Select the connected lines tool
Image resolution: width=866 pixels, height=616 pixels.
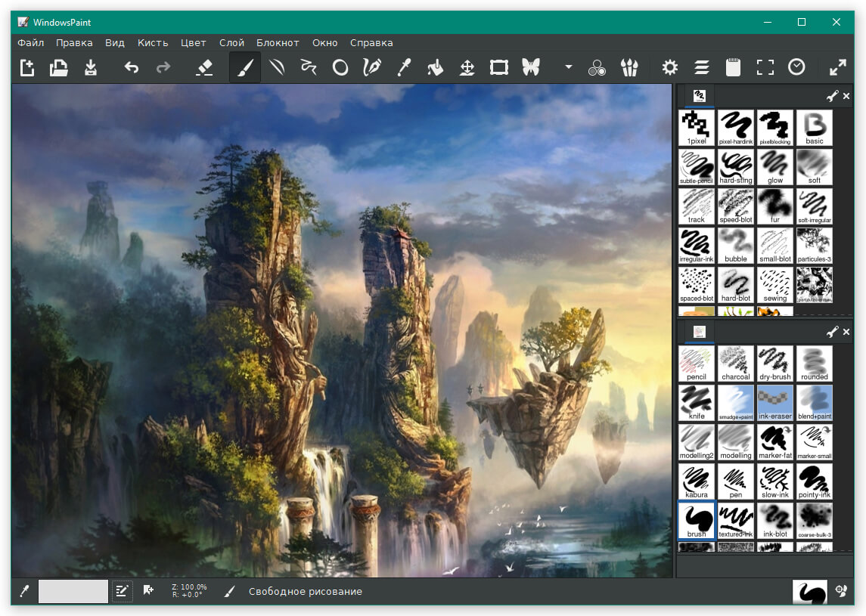(x=308, y=68)
